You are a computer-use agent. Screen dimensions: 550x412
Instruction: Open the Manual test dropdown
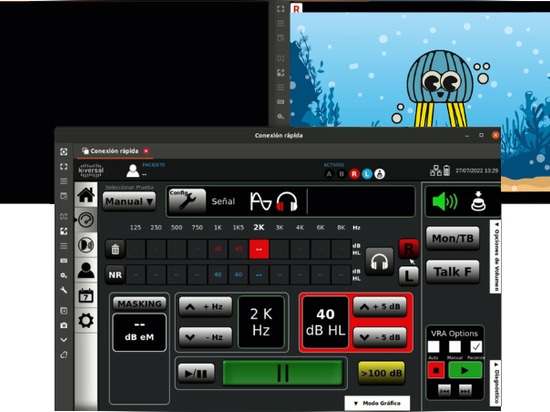click(x=129, y=202)
